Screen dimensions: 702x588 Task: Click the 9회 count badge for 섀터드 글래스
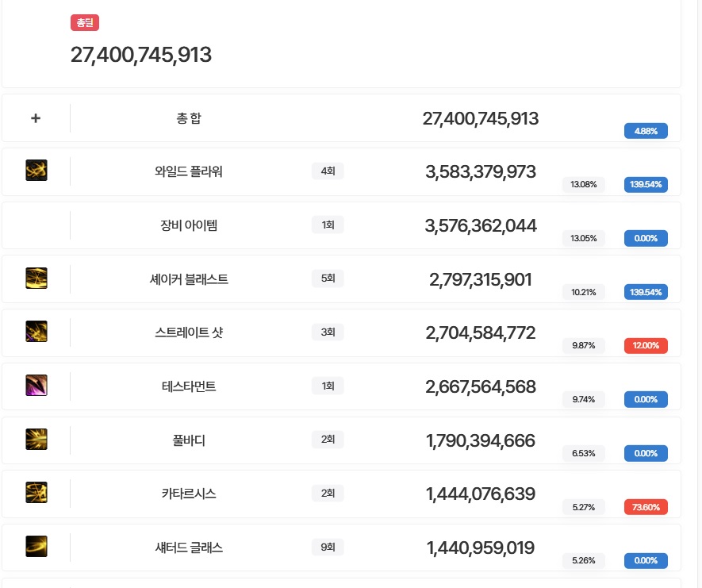coord(328,547)
